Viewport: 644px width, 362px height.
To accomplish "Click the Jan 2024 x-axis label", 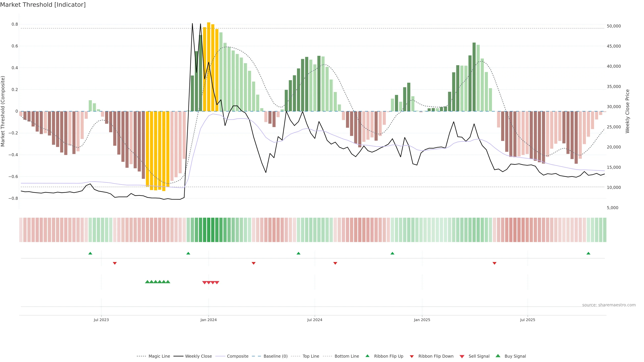I will coord(208,320).
